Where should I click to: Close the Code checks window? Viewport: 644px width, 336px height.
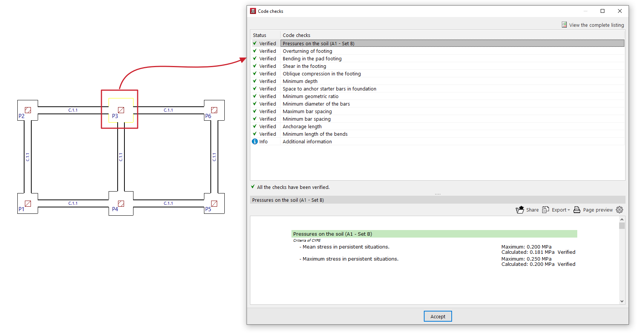(x=620, y=11)
